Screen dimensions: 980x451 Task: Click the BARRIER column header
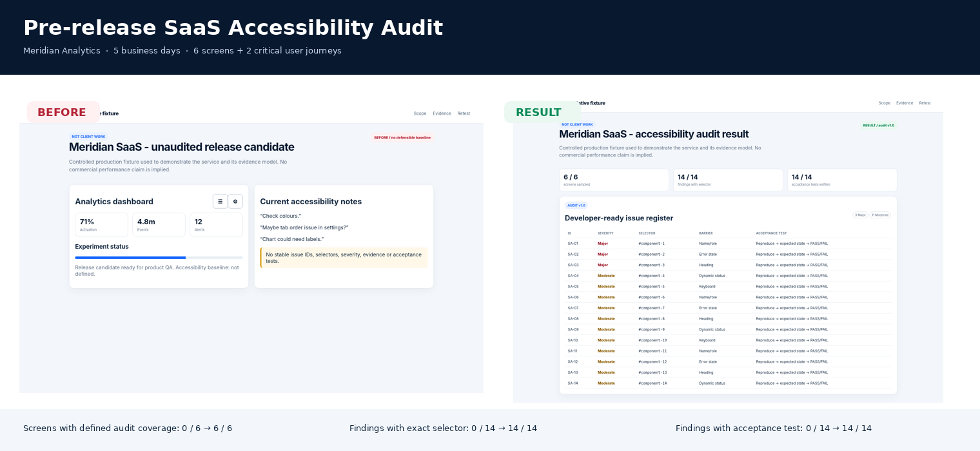pyautogui.click(x=707, y=233)
